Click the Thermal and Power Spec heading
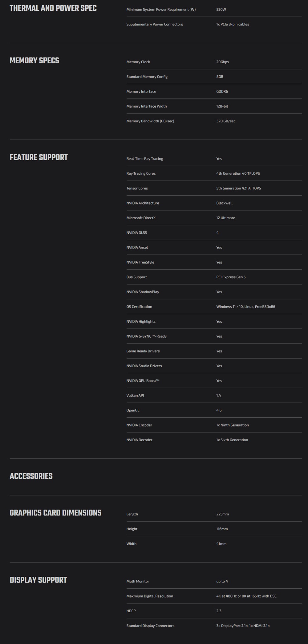Image resolution: width=308 pixels, height=644 pixels. [x=53, y=8]
